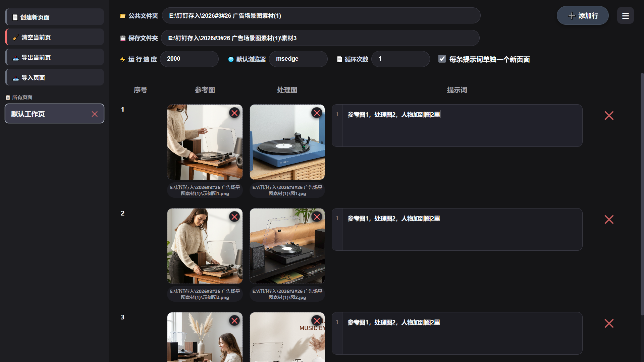The height and width of the screenshot is (362, 644).
Task: Delete row 2 with red X
Action: pyautogui.click(x=609, y=220)
